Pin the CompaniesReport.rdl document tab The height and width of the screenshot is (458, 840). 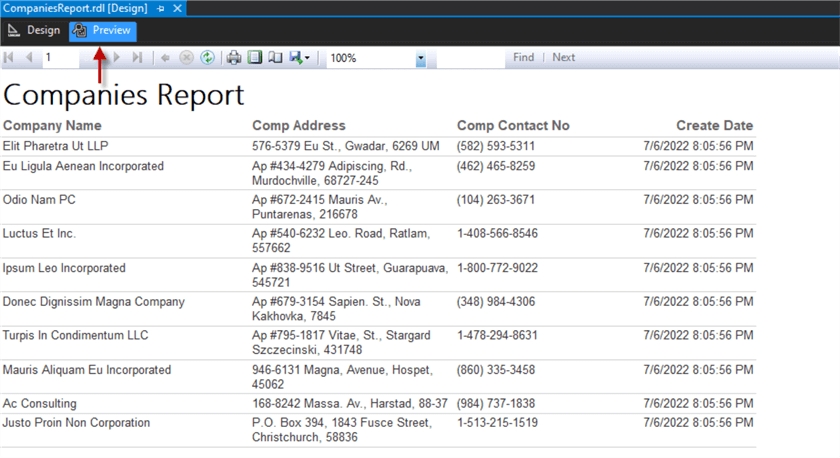click(x=161, y=9)
